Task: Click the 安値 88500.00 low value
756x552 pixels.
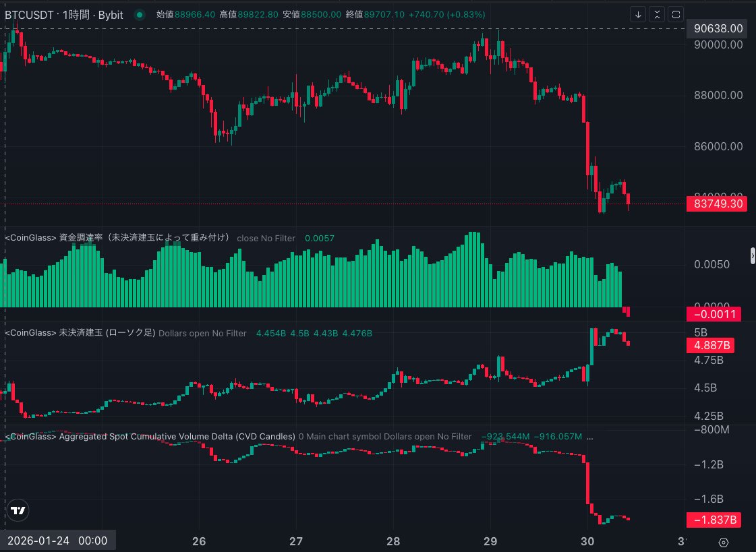Action: coord(312,14)
